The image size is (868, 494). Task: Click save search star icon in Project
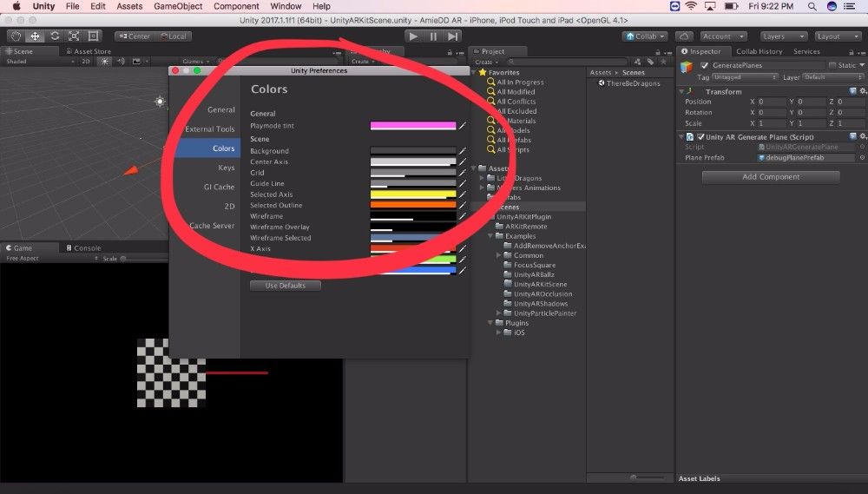pyautogui.click(x=663, y=62)
